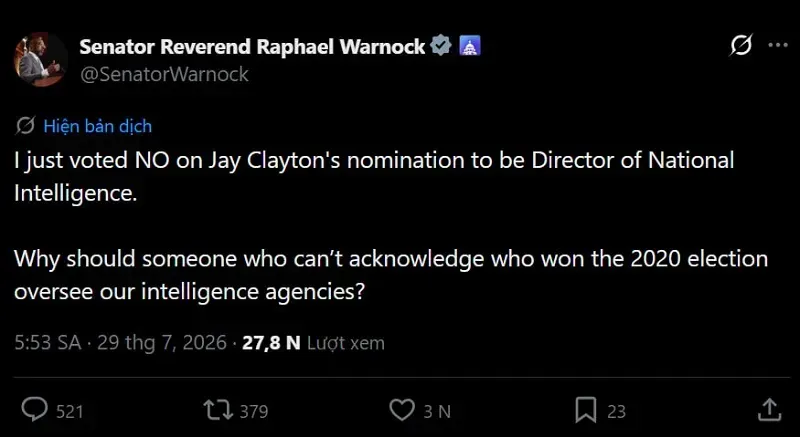Screen dimensions: 800x437
Task: Bookmark the tweet with the bookmark icon
Action: 586,410
